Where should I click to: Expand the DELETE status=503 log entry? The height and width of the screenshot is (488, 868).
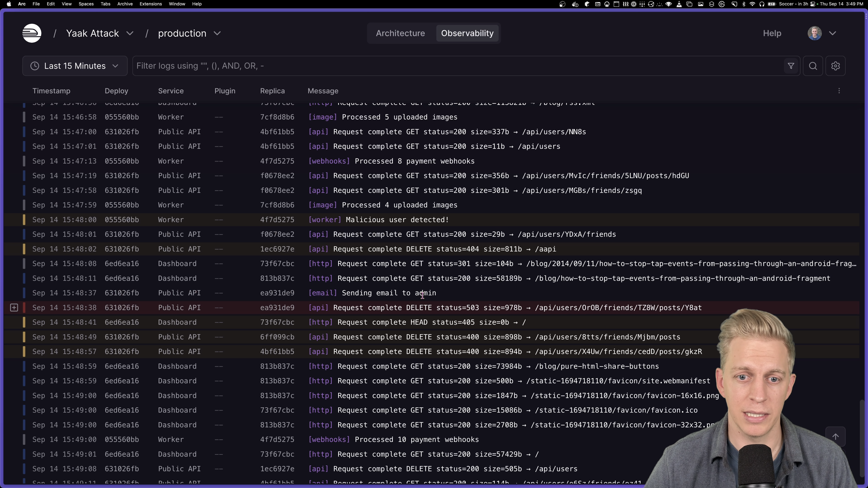coord(14,307)
